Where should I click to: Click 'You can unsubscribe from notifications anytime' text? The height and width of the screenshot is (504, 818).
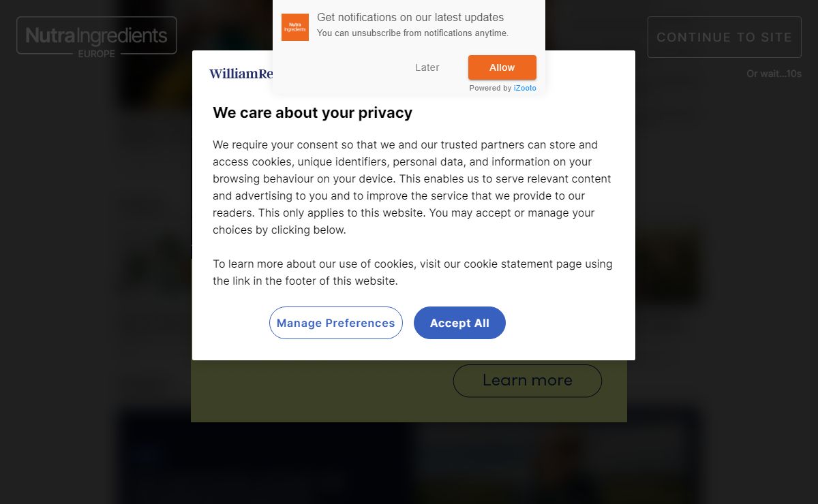[413, 33]
